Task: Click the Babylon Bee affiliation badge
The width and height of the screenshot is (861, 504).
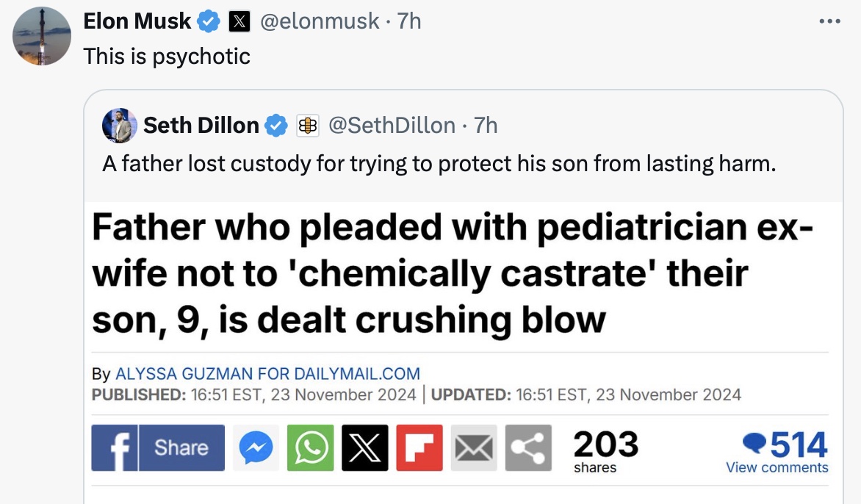Action: [x=307, y=126]
